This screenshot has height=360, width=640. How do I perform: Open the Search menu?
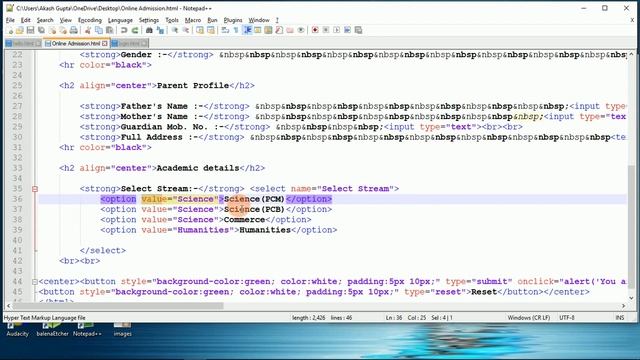(45, 20)
